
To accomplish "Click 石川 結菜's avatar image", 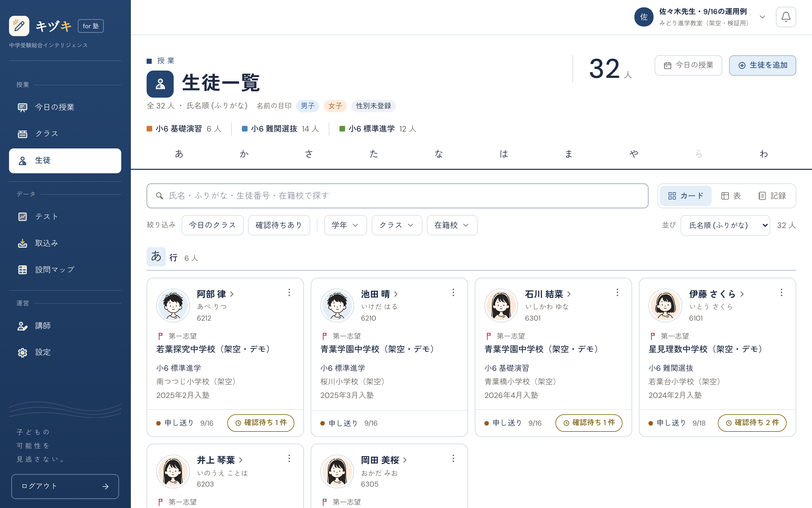I will (501, 305).
